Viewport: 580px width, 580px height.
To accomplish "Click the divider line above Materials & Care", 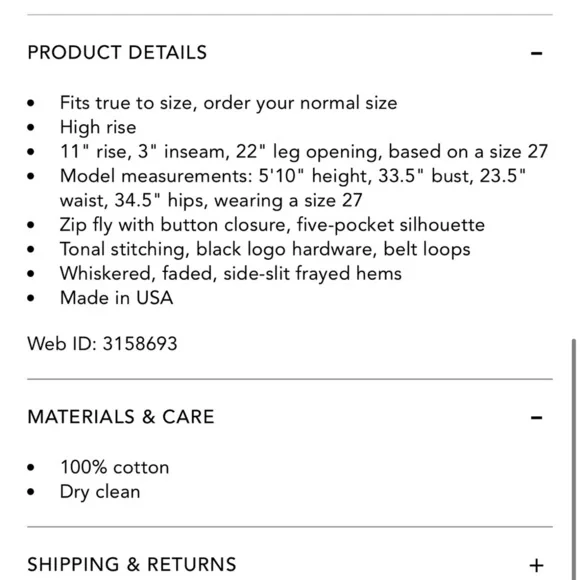I will pos(290,379).
